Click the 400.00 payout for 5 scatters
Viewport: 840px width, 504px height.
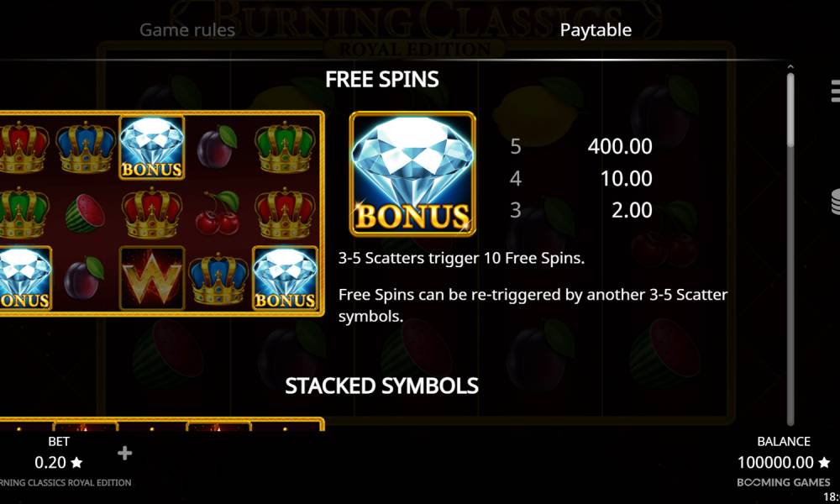click(620, 146)
